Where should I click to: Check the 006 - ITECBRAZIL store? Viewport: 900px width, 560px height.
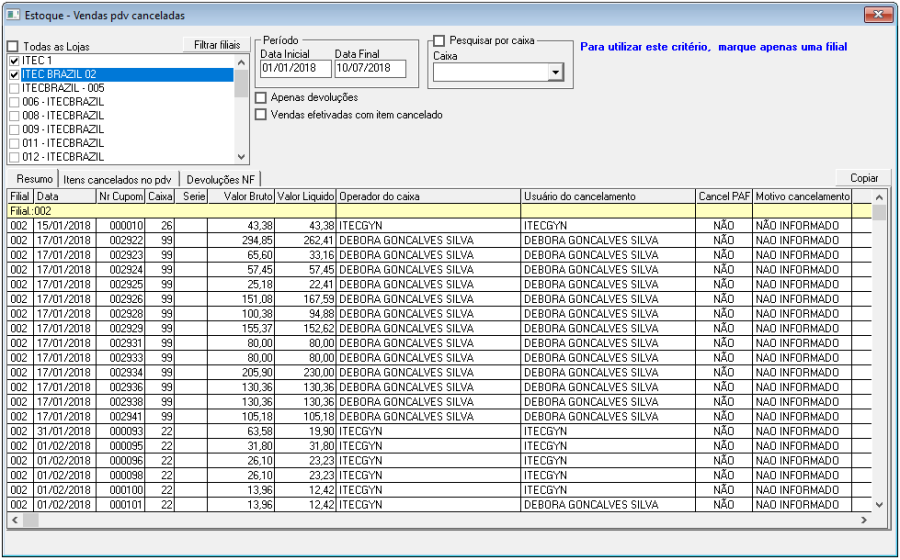click(x=14, y=102)
